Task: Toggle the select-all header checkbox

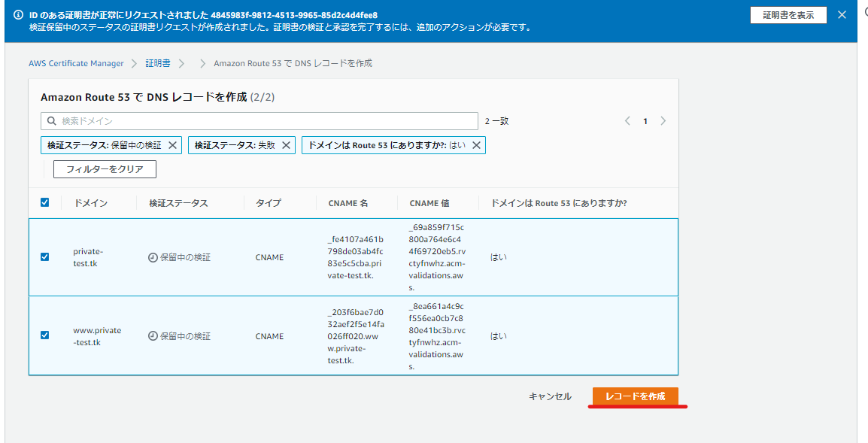Action: pos(45,202)
